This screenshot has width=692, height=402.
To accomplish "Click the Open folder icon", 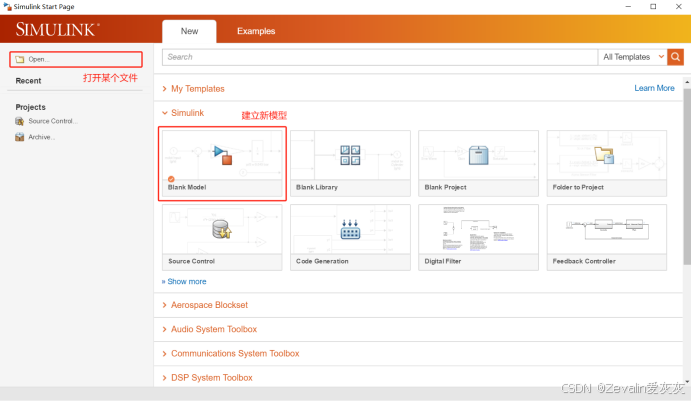I will point(20,59).
